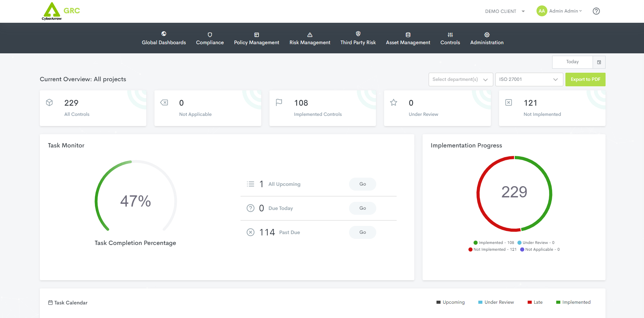Viewport: 644px width, 318px height.
Task: Click the Third Party Risk icon
Action: (x=358, y=33)
